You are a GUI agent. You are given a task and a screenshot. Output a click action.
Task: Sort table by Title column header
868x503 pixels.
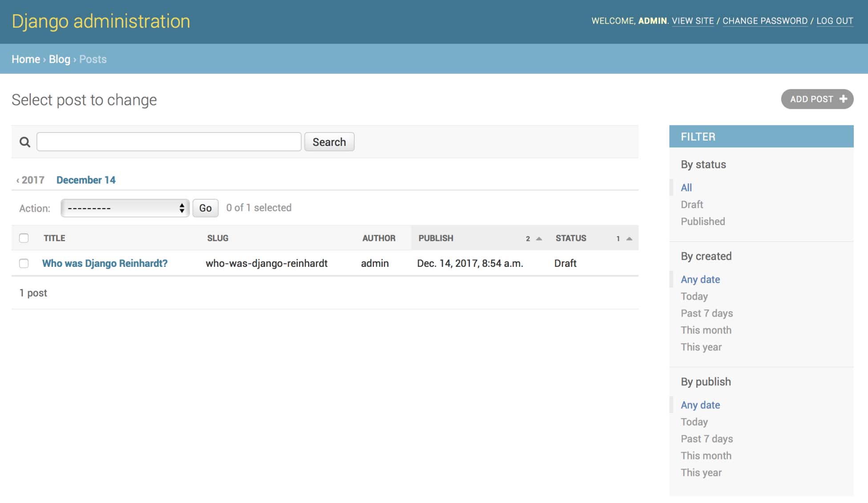54,238
